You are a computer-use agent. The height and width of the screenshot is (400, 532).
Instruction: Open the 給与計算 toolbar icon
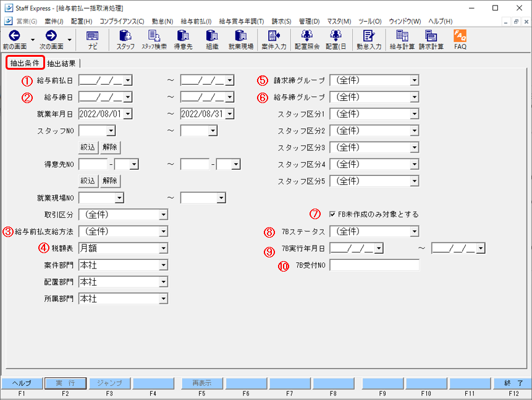[402, 40]
